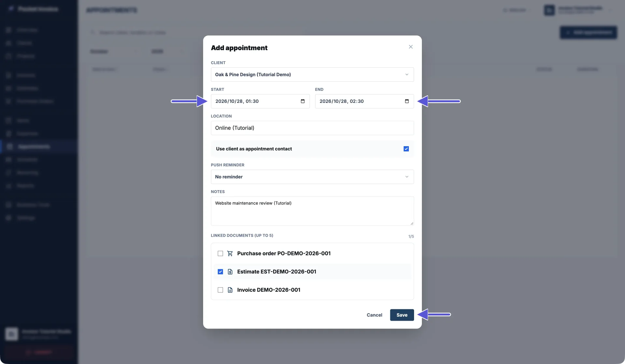This screenshot has width=625, height=364.
Task: Uncheck the Estimate EST-DEMO-2026-001 checkbox
Action: (x=220, y=272)
